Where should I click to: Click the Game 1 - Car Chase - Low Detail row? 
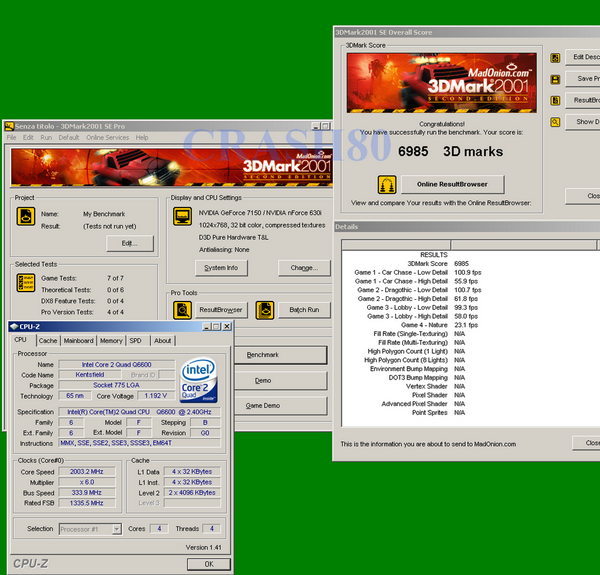418,273
